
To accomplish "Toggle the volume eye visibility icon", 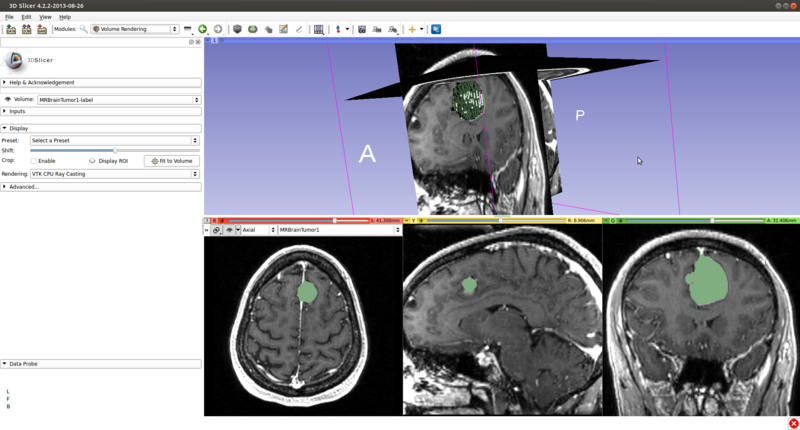I will click(x=8, y=100).
